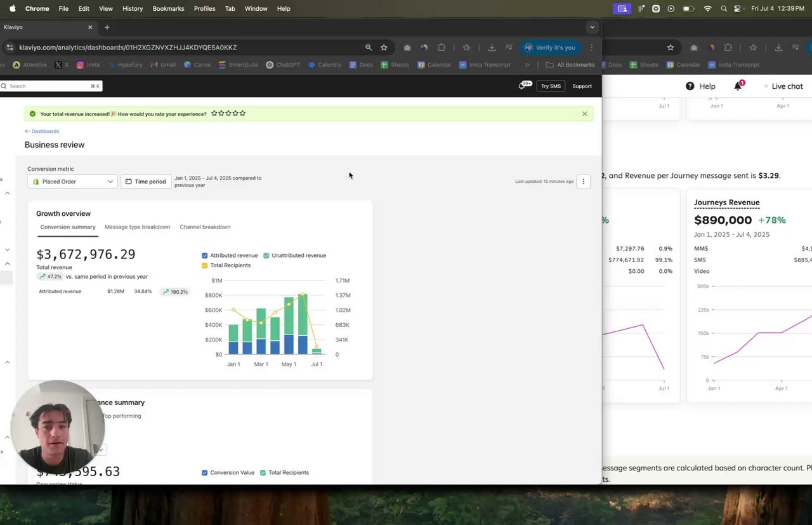Click the presenter webcam thumbnail
This screenshot has height=525, width=812.
click(x=57, y=427)
